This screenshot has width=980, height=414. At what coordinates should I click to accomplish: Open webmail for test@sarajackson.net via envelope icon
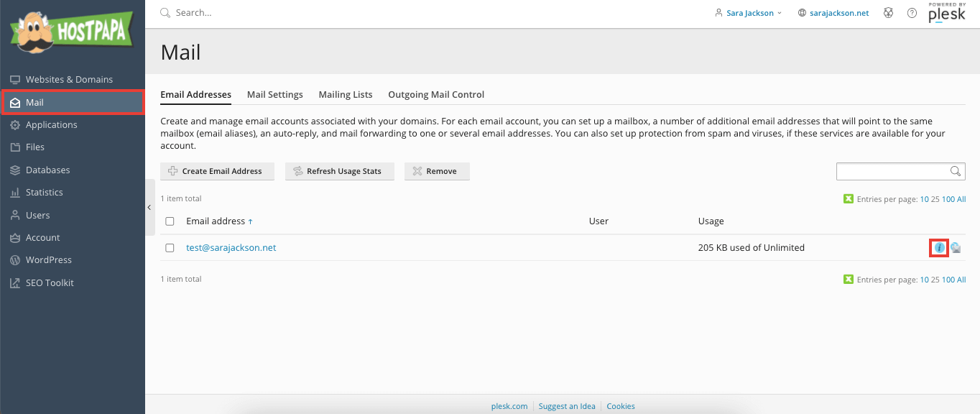pos(956,247)
